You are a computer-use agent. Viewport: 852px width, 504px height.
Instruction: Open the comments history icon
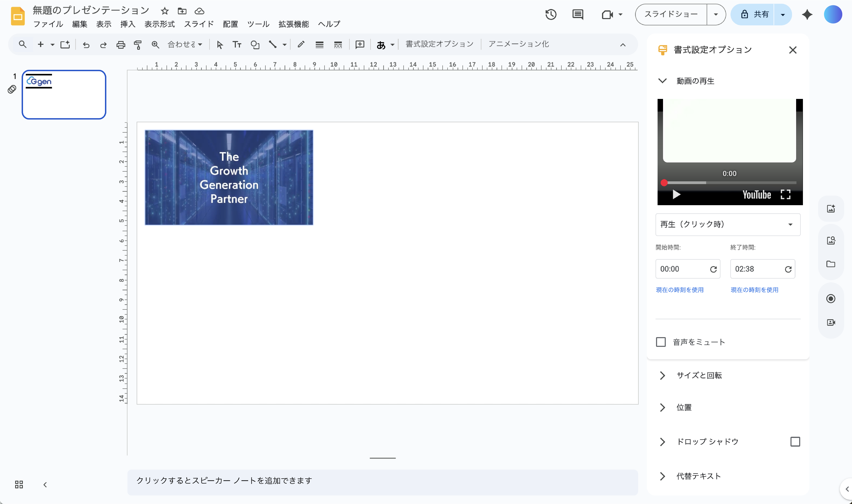[578, 14]
